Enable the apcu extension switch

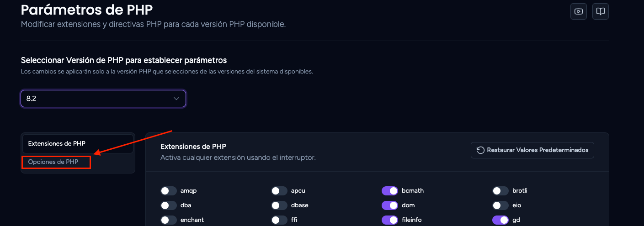pyautogui.click(x=279, y=191)
